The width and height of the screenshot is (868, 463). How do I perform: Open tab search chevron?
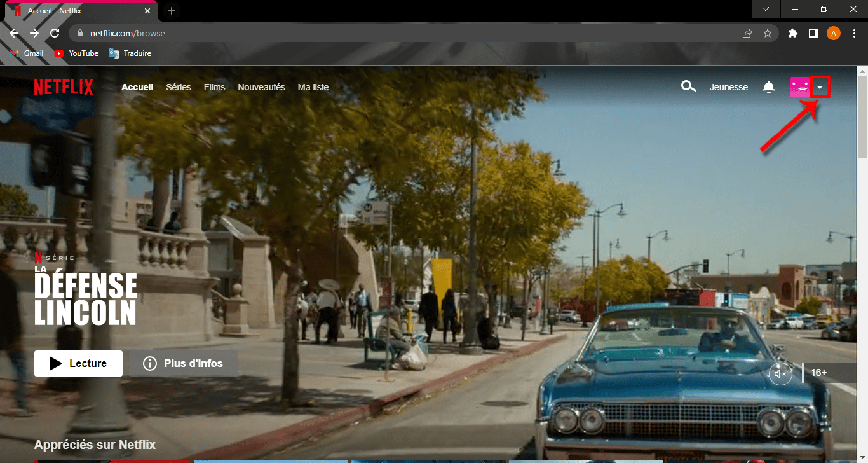(x=766, y=9)
